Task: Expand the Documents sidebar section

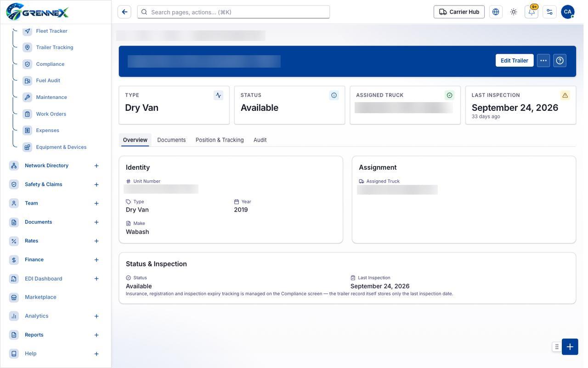Action: [96, 222]
